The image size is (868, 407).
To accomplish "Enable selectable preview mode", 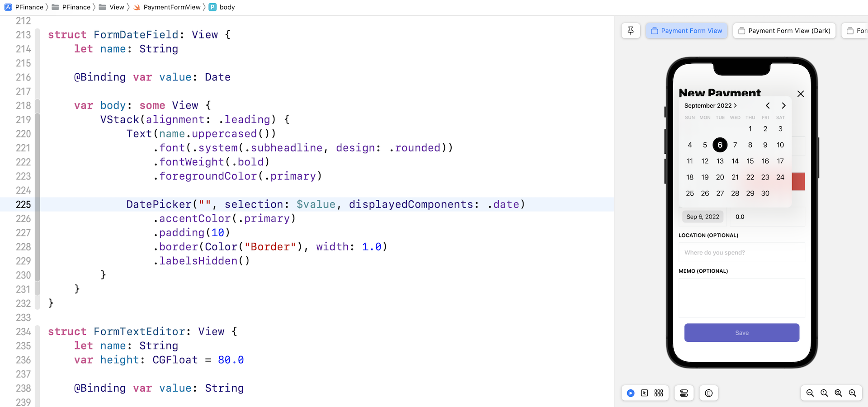I will 645,393.
